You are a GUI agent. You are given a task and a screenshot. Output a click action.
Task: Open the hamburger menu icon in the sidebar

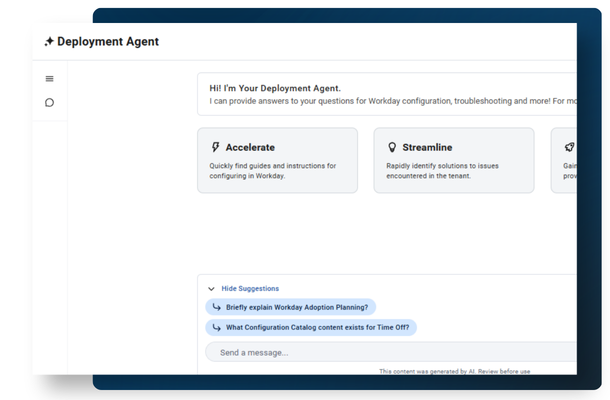coord(49,79)
